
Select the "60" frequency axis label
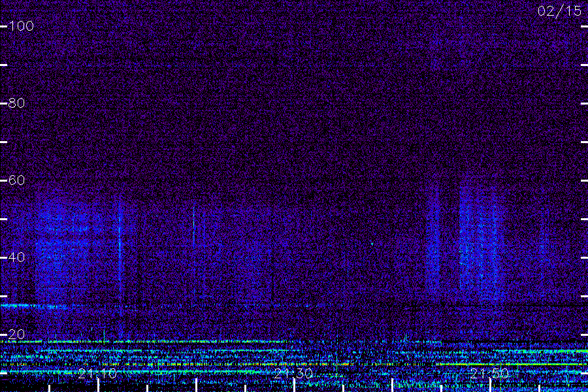(16, 180)
